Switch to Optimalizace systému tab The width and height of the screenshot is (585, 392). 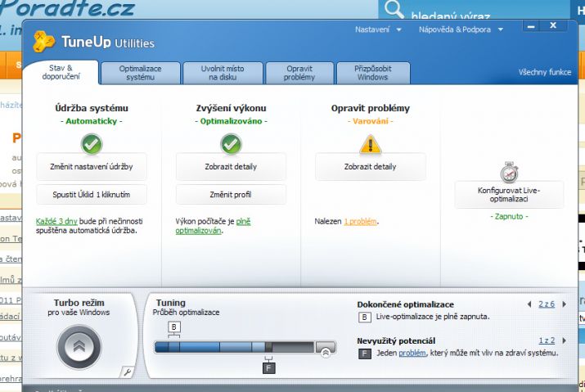[x=140, y=73]
